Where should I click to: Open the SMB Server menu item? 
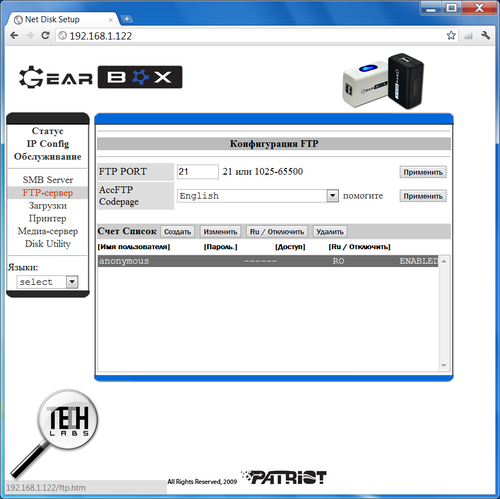pyautogui.click(x=48, y=180)
